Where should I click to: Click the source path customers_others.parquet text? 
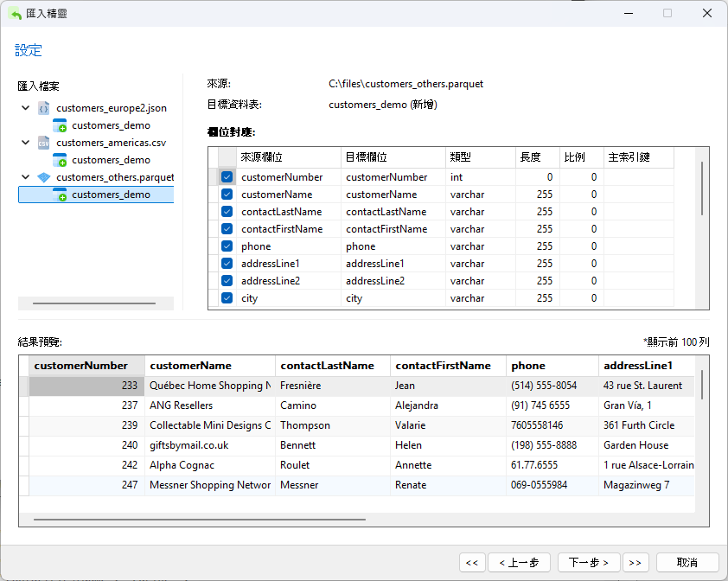[x=406, y=84]
